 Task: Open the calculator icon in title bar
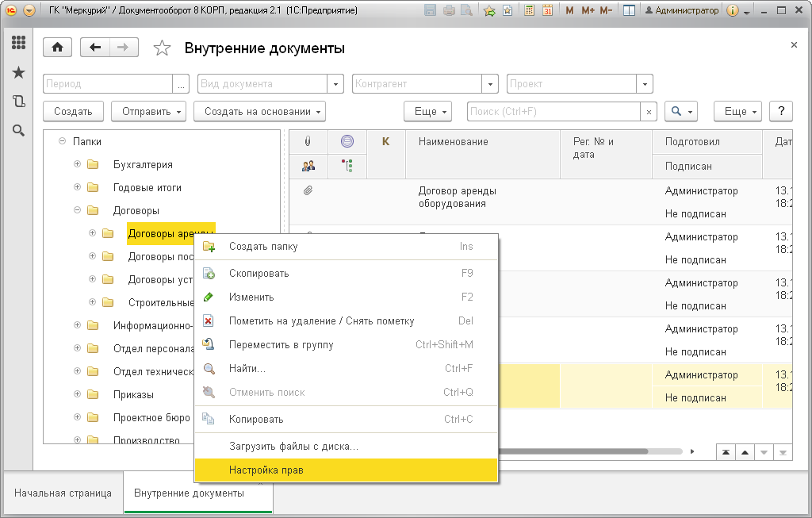pyautogui.click(x=529, y=10)
